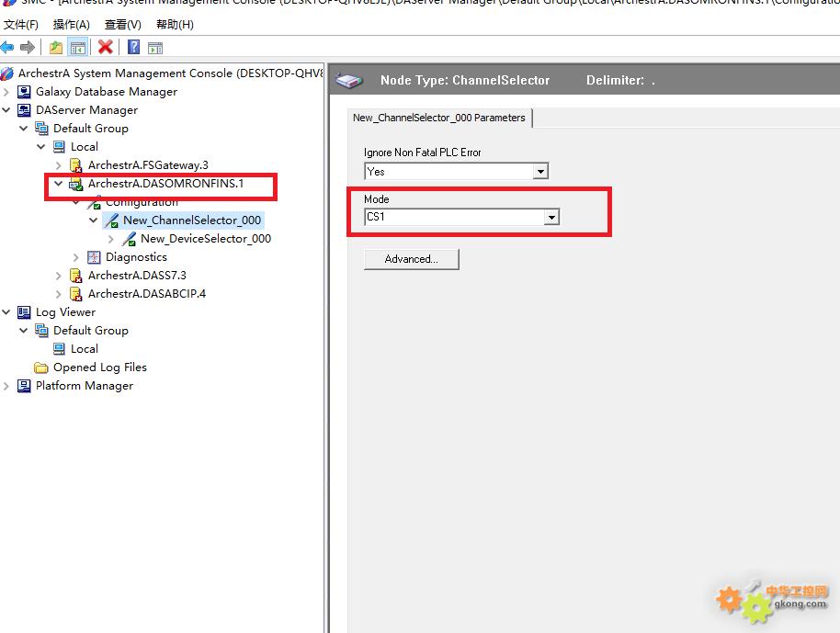
Task: Select the ArchestrA.FSGateway.3 tree item
Action: pyautogui.click(x=148, y=165)
